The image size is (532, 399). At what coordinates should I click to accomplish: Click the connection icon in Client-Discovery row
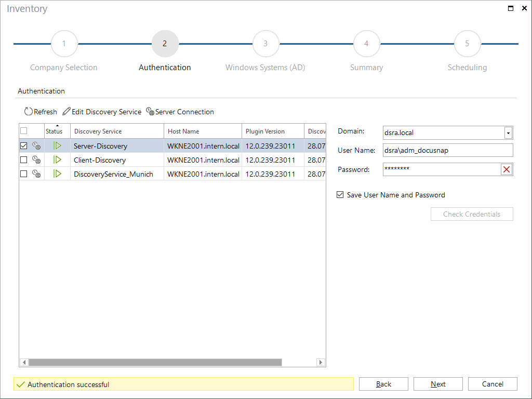pos(36,160)
